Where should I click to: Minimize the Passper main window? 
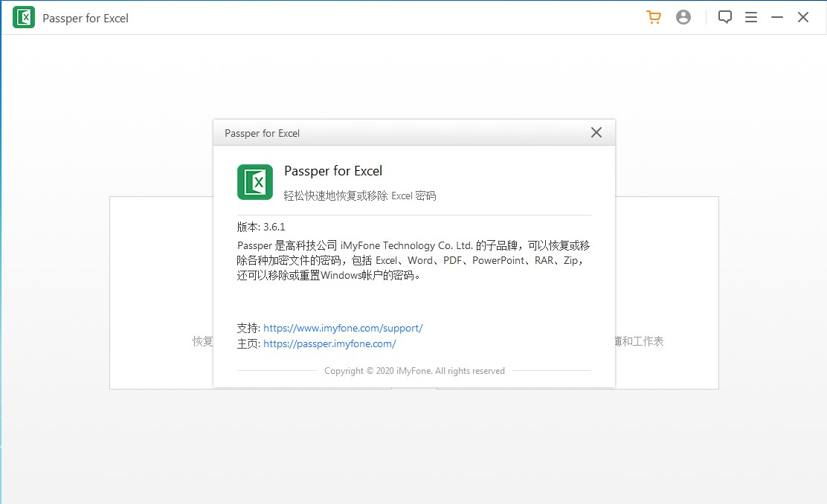point(777,17)
